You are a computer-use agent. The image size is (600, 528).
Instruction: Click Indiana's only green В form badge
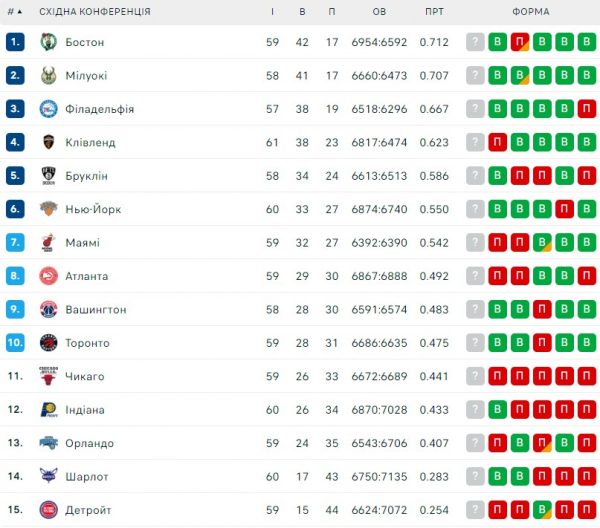497,409
